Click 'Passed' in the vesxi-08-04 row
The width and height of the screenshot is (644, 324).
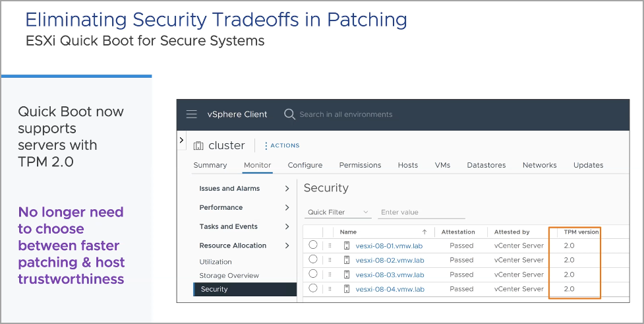point(461,288)
